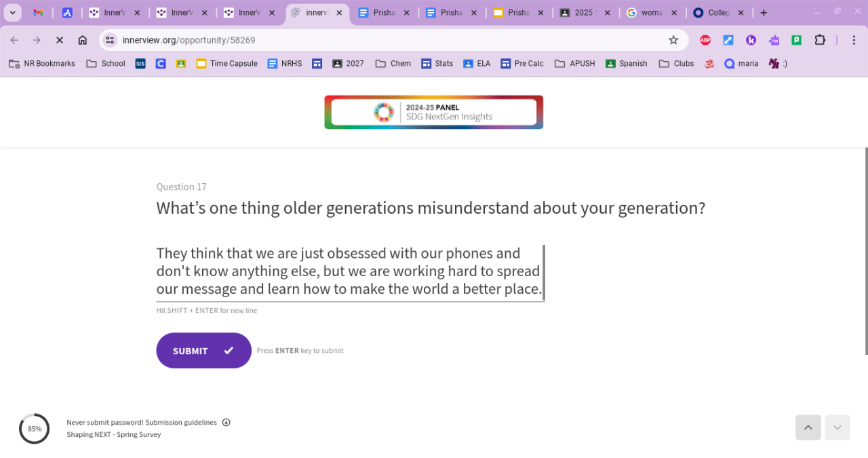Click the answer text field
868x458 pixels.
point(349,271)
